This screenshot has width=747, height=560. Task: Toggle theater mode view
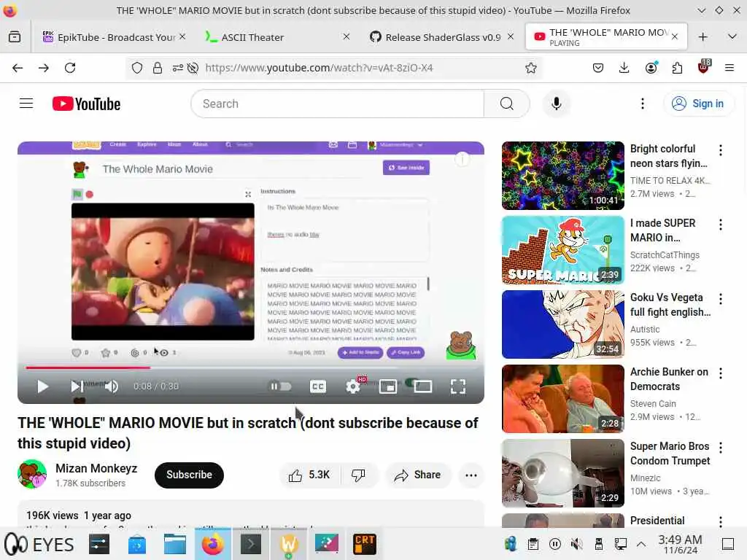pyautogui.click(x=422, y=386)
